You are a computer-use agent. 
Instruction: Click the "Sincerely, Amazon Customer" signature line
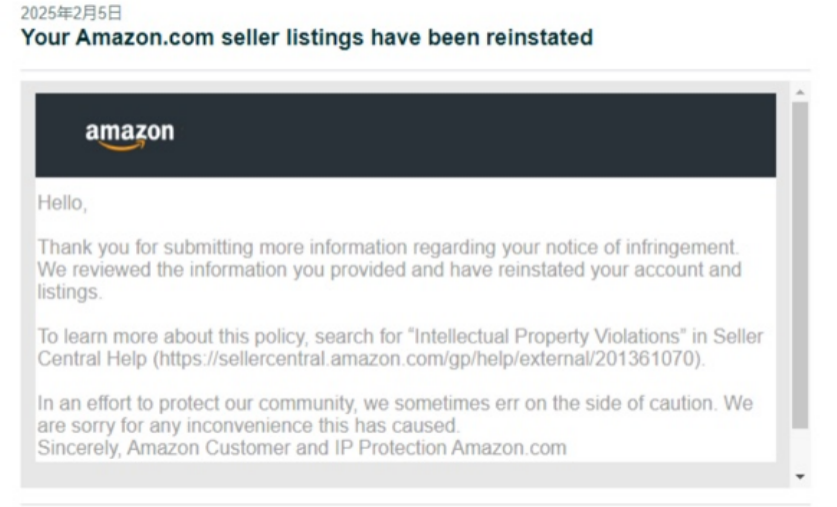point(302,448)
